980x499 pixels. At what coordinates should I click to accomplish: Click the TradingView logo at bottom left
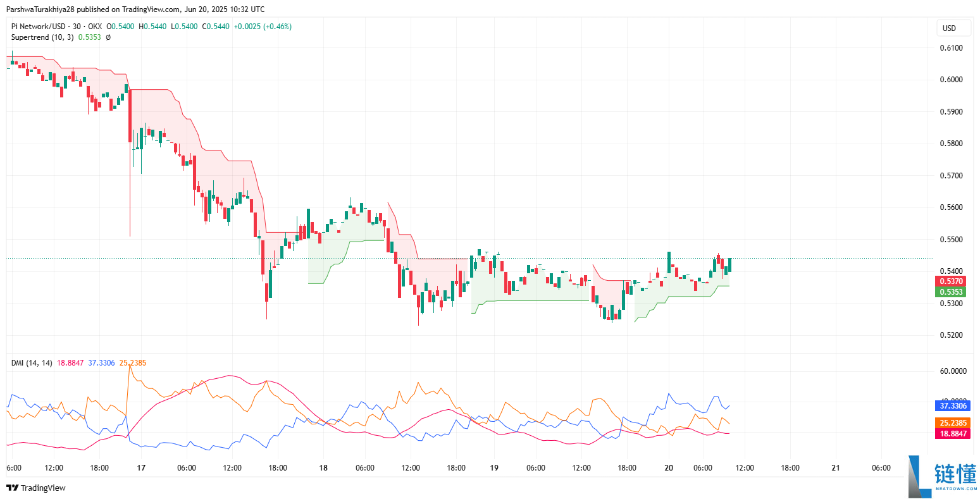click(x=36, y=488)
